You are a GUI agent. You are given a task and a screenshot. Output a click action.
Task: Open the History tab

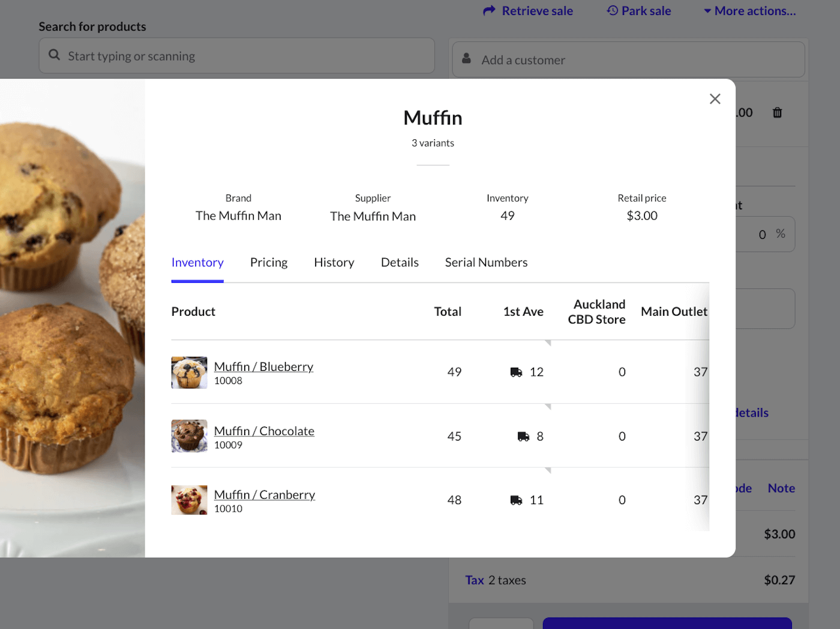click(x=334, y=262)
